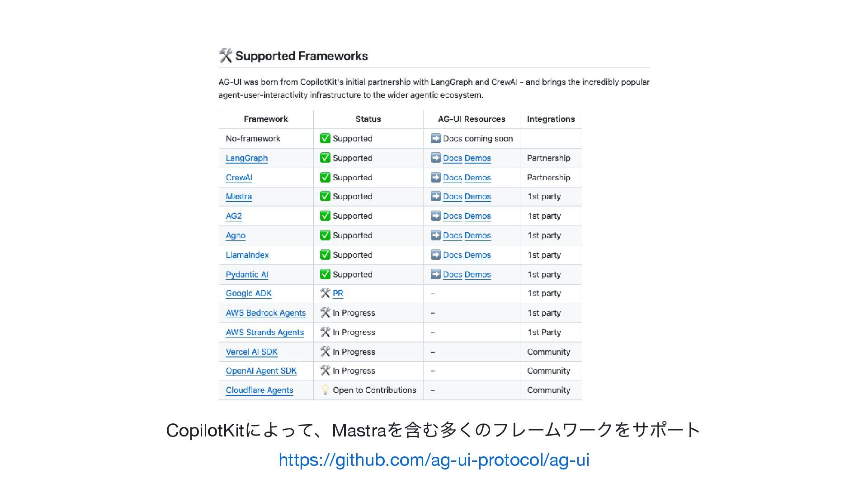Click the Status column header
Viewport: 868px width, 488px height.
click(x=368, y=119)
